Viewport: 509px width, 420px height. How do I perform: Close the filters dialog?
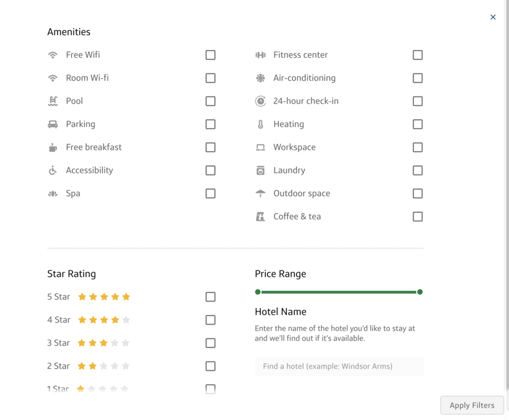click(493, 16)
